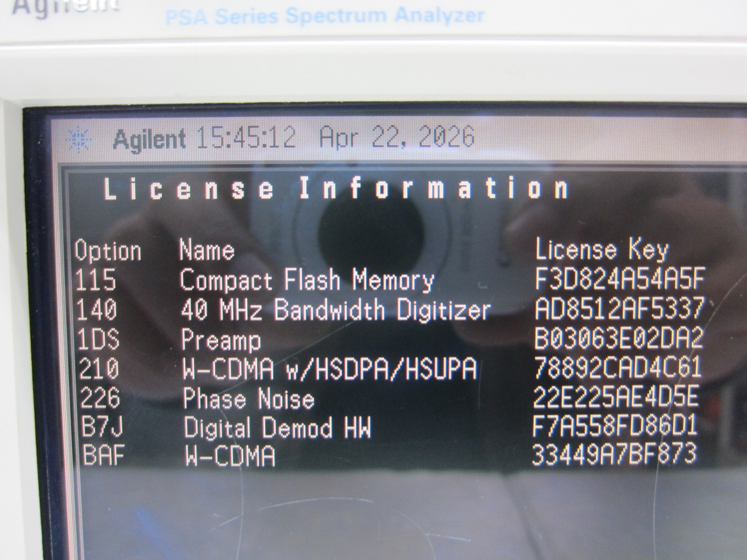Select Compact Flash Memory name

click(x=307, y=280)
